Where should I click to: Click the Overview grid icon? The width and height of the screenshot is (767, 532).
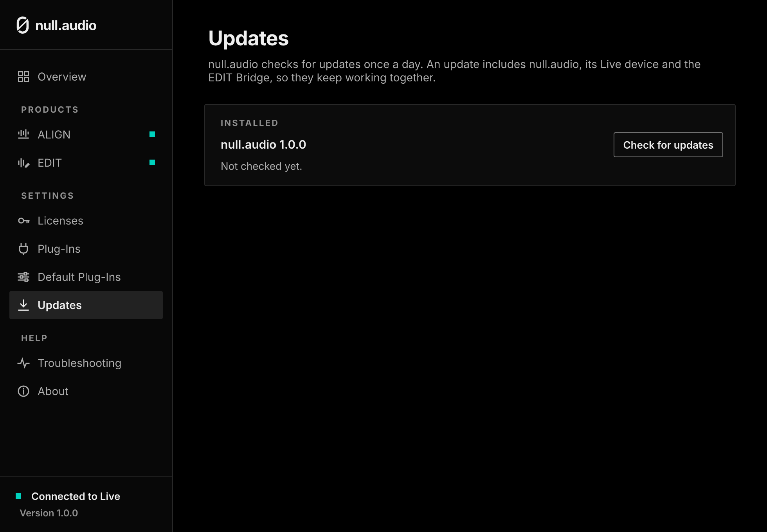coord(23,77)
